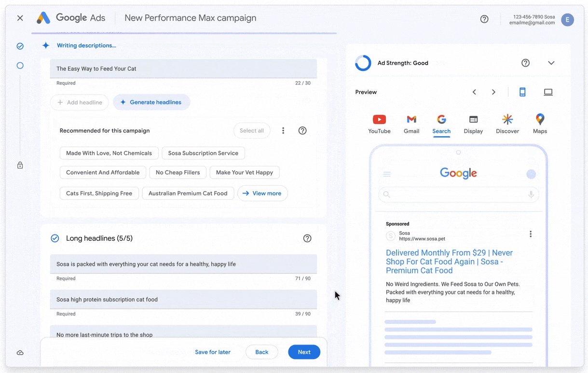Viewport: 588px width, 373px height.
Task: Switch preview to mobile device
Action: pyautogui.click(x=522, y=92)
